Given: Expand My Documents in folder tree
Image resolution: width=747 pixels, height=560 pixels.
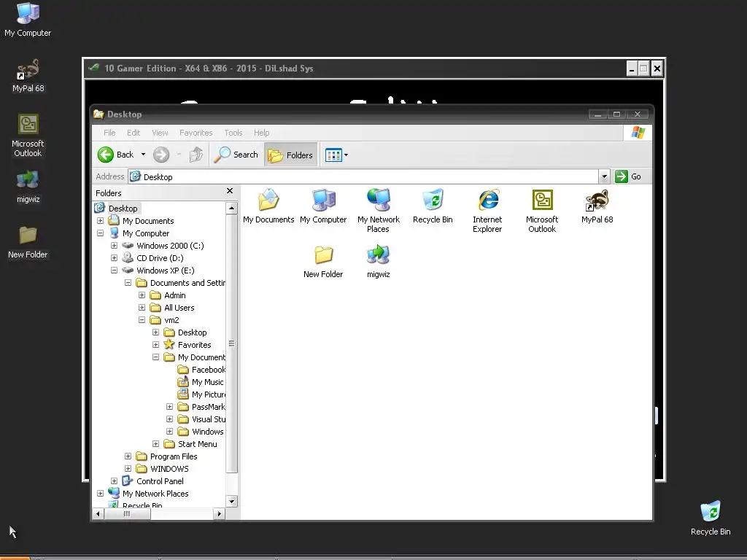Looking at the screenshot, I should [100, 221].
